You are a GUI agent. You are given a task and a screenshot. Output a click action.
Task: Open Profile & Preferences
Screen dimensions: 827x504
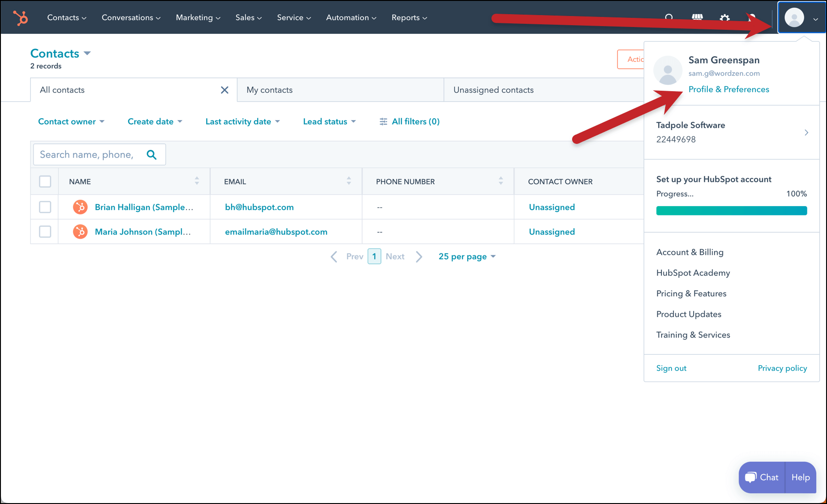[729, 89]
